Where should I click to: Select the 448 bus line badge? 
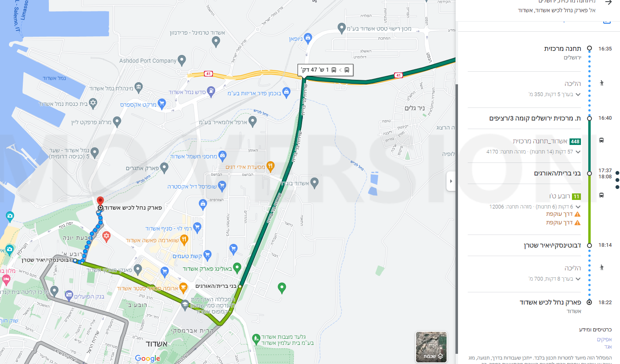pyautogui.click(x=575, y=142)
